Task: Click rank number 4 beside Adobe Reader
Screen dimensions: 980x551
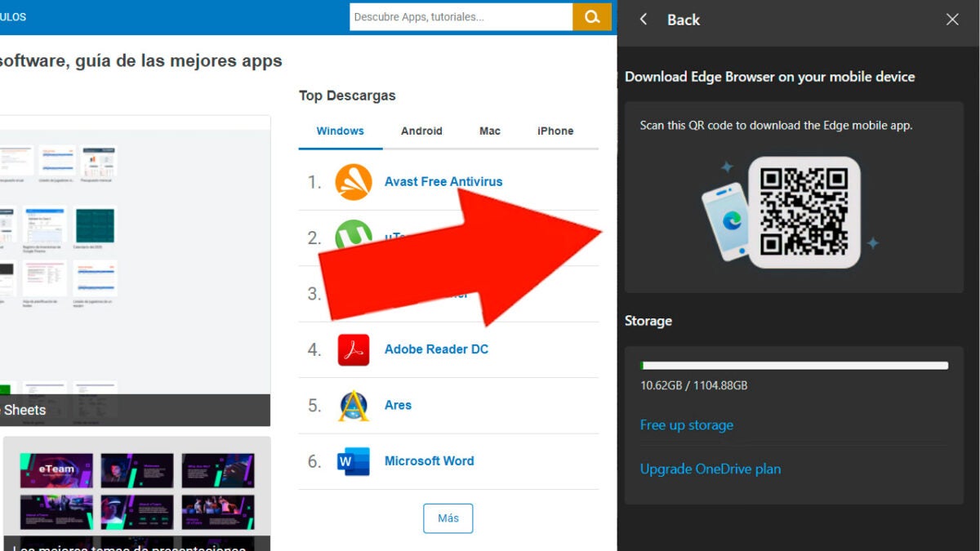Action: click(x=314, y=349)
